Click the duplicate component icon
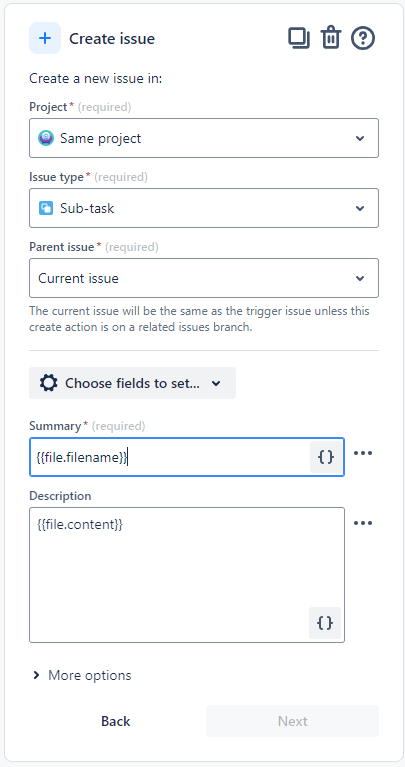This screenshot has width=405, height=767. (x=298, y=38)
